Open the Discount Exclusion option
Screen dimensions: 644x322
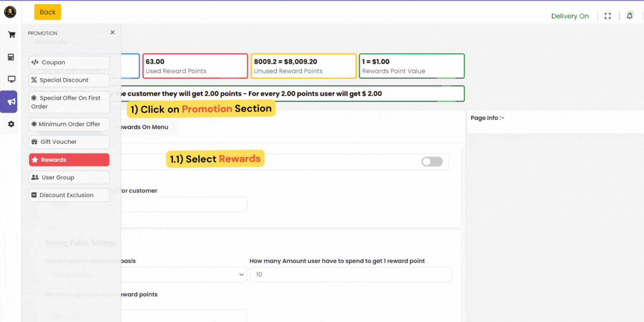[69, 195]
